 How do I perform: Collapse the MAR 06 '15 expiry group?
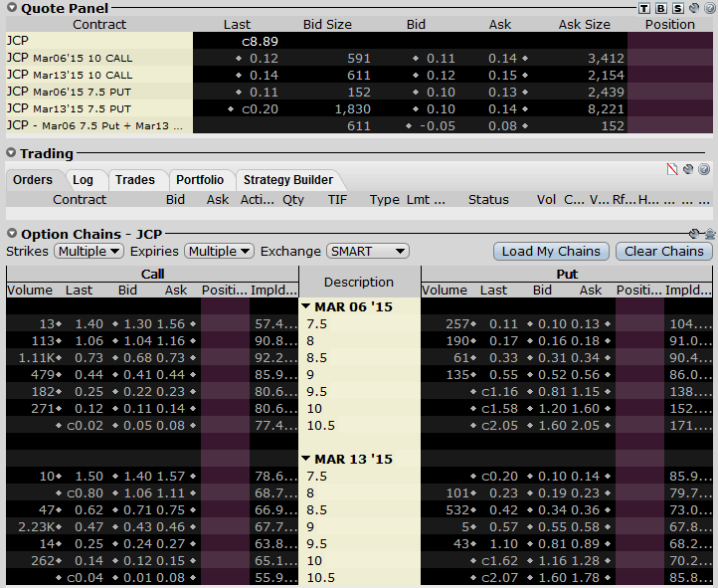(x=306, y=306)
